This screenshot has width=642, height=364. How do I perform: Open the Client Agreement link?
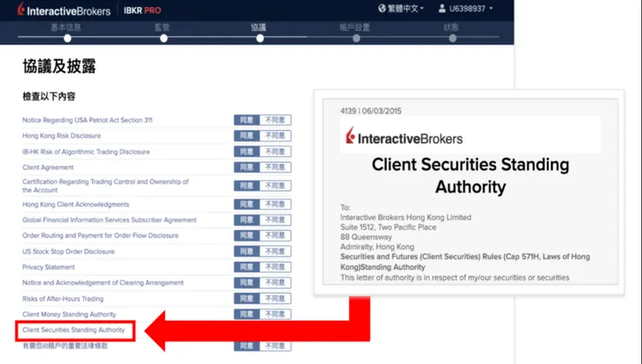(48, 167)
